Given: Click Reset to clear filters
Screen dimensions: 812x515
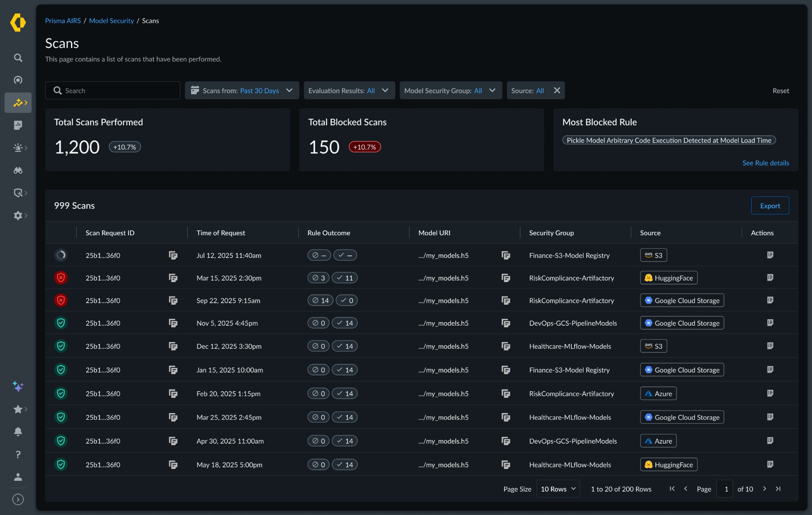Looking at the screenshot, I should [x=780, y=91].
